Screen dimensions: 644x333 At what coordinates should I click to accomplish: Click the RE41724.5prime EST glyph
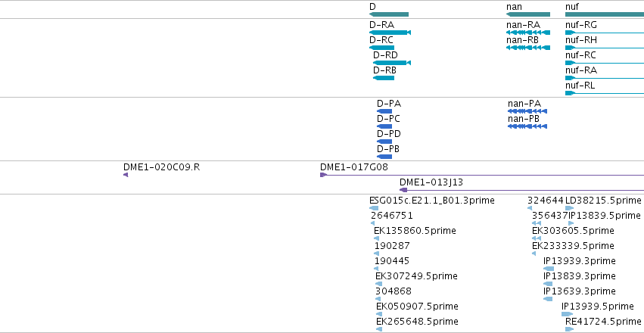pyautogui.click(x=570, y=330)
